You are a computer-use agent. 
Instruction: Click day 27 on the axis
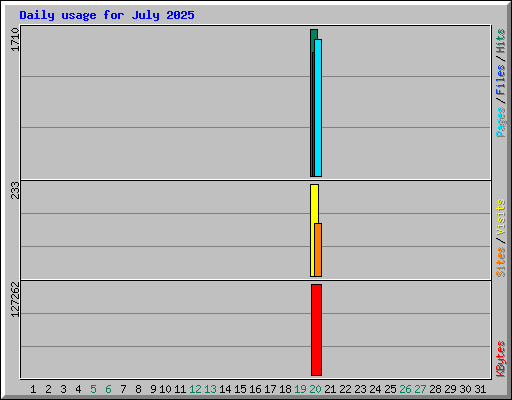(420, 389)
